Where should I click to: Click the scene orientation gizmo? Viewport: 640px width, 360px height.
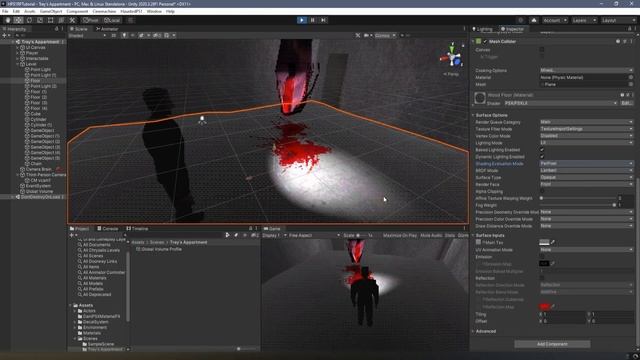452,58
